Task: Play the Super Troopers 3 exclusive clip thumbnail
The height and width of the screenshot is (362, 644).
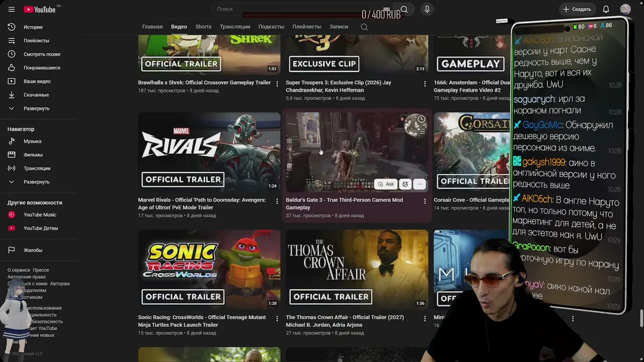Action: click(x=357, y=54)
